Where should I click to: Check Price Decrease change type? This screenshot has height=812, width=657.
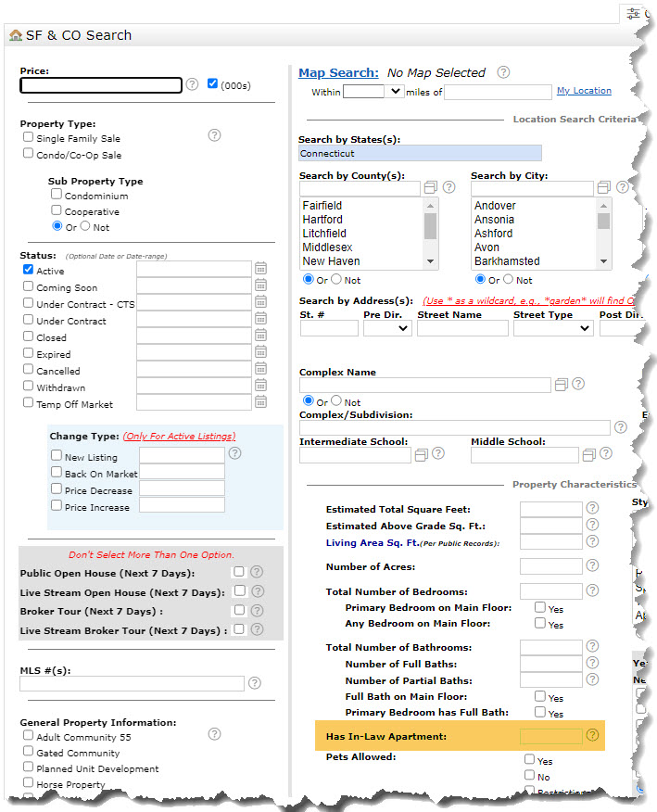click(57, 488)
